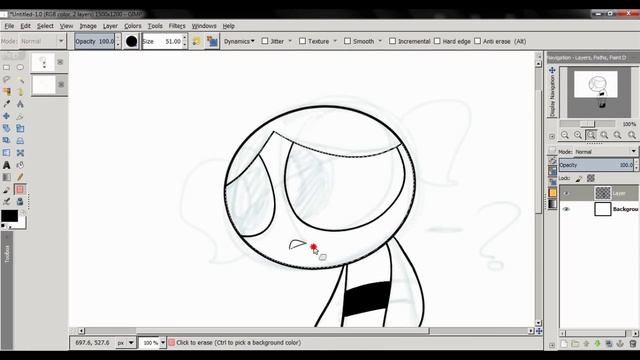This screenshot has height=360, width=640.
Task: Click the eraser Size input field
Action: click(x=162, y=41)
